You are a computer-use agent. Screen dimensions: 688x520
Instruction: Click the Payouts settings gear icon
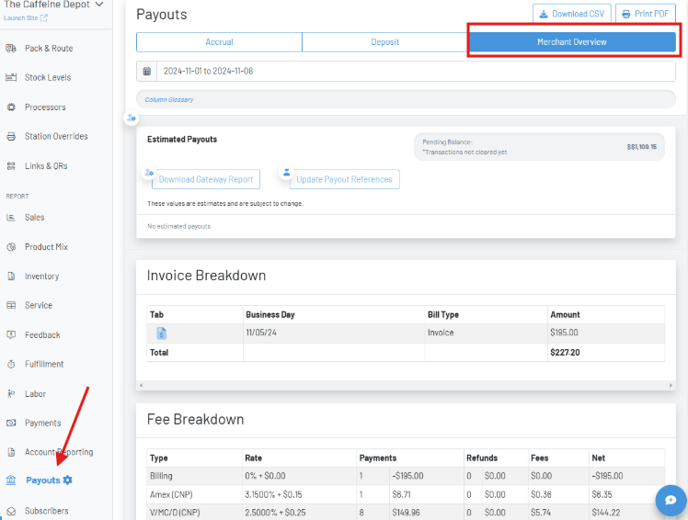click(x=68, y=481)
